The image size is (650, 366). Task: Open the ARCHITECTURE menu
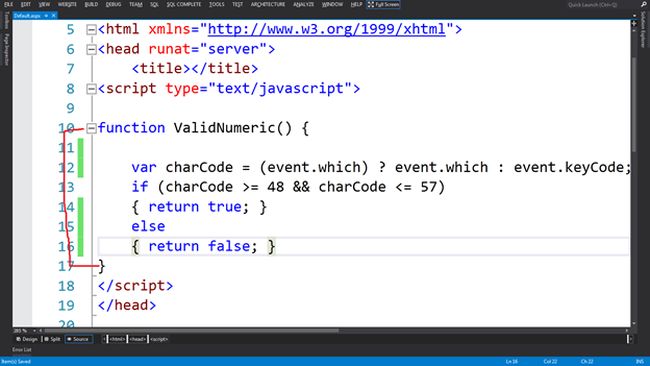268,4
